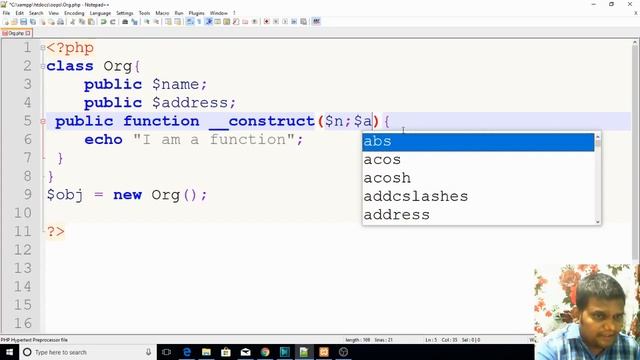Place cursor at end of line 9 '$obj = new Org();'
The width and height of the screenshot is (640, 360).
208,195
